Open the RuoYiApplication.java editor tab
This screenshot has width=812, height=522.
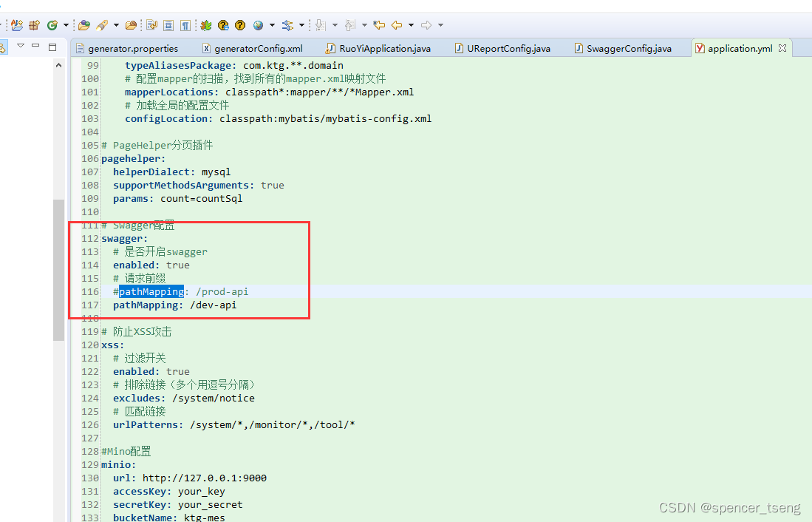pos(378,48)
